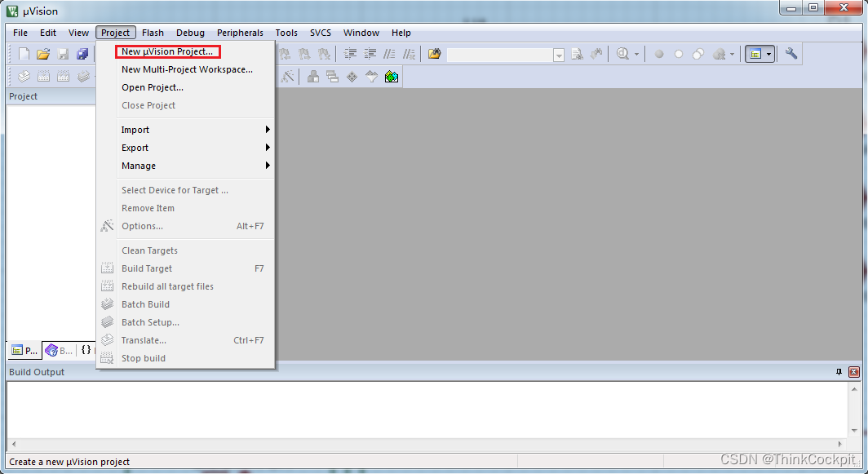Image resolution: width=868 pixels, height=474 pixels.
Task: Click the New file icon in toolbar
Action: pos(24,54)
